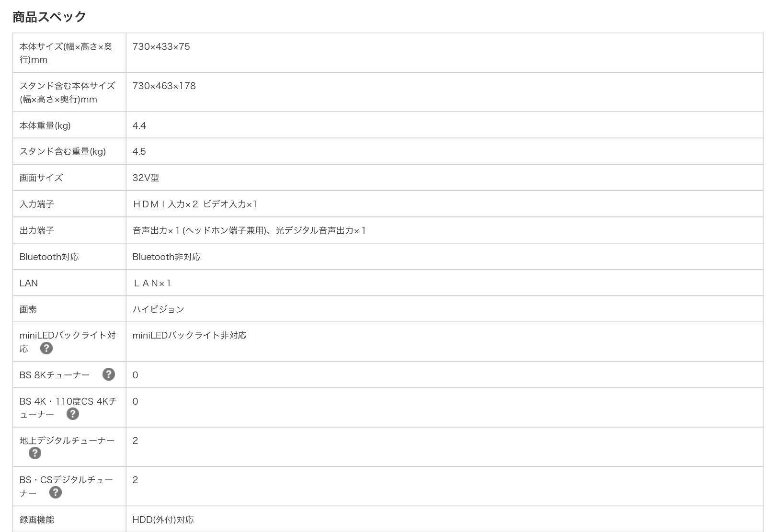Select the HDD(外付)対応 value
776x532 pixels.
163,520
